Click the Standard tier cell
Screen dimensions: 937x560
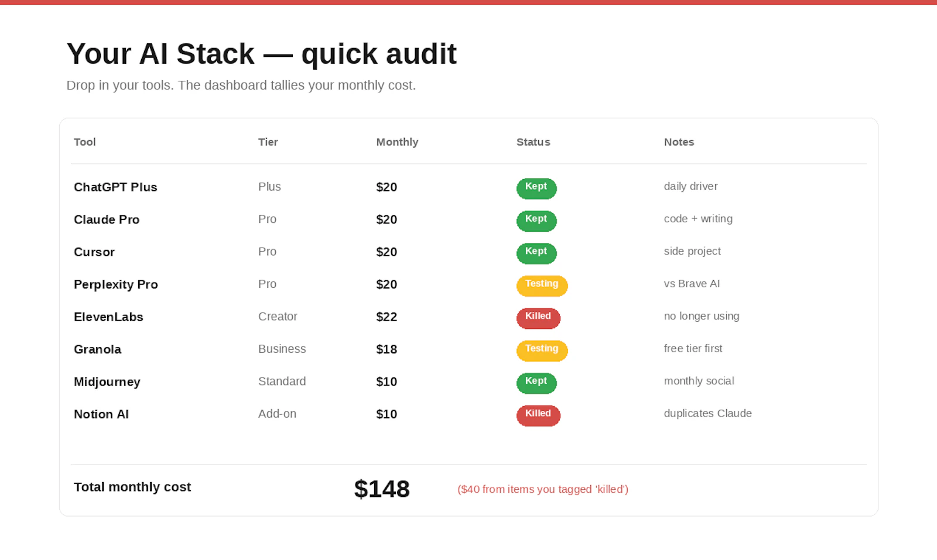tap(282, 382)
